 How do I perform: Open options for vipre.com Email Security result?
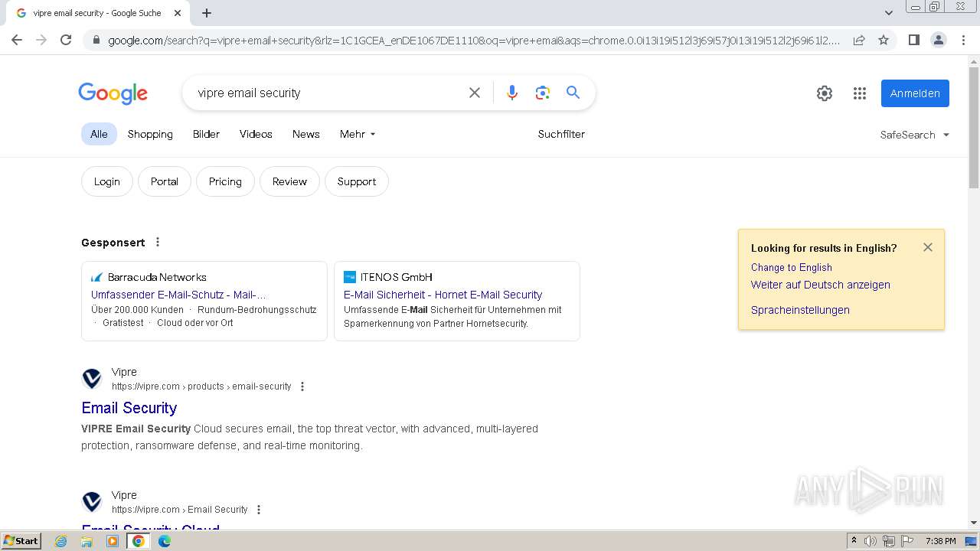point(259,510)
